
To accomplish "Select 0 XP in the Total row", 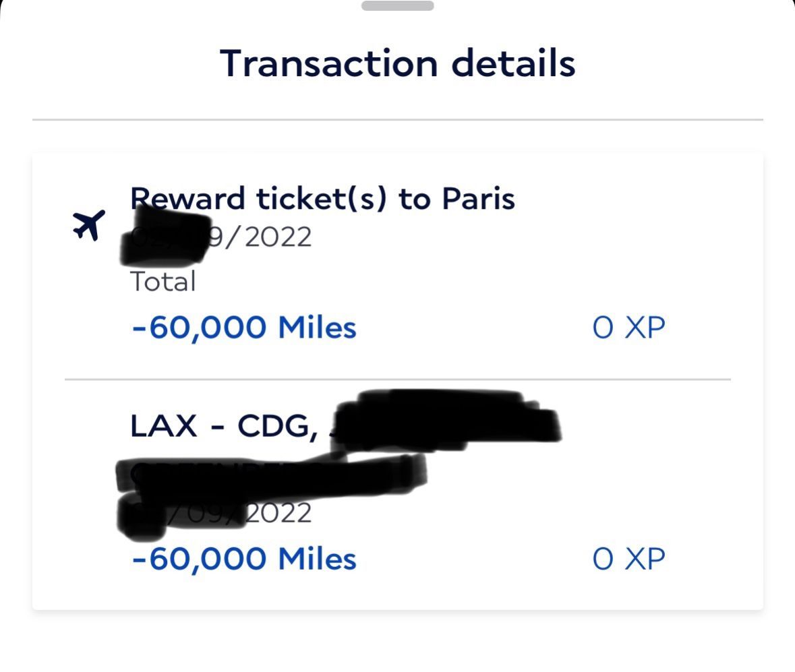I will (628, 328).
